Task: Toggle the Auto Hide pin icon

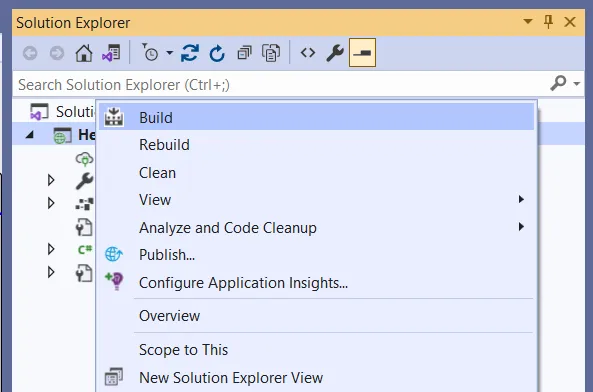Action: (x=548, y=22)
